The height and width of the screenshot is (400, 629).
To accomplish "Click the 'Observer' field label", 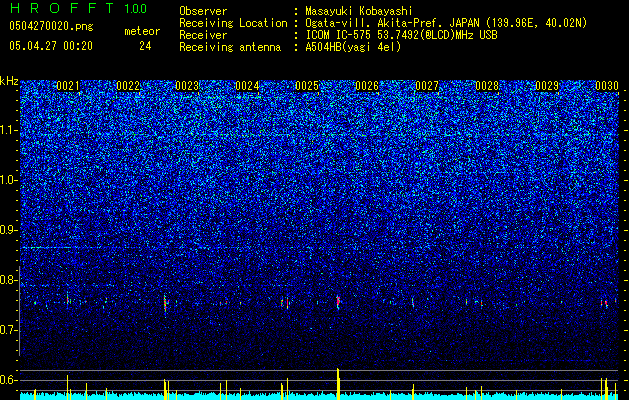I will click(x=203, y=11).
